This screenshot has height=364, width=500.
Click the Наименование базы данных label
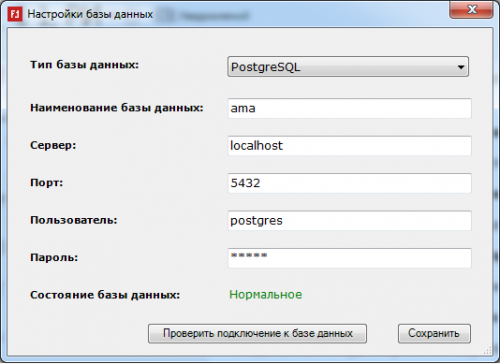tap(117, 108)
